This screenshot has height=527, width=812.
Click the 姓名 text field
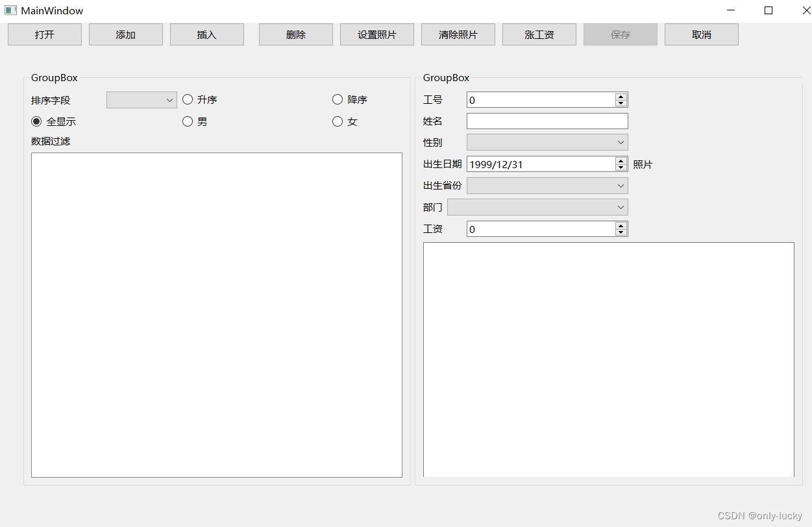[547, 121]
